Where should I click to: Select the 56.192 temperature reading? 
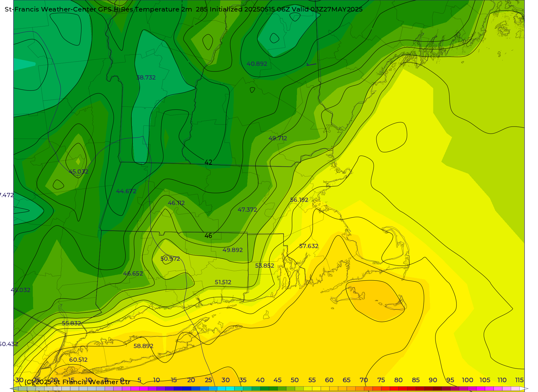pos(299,200)
